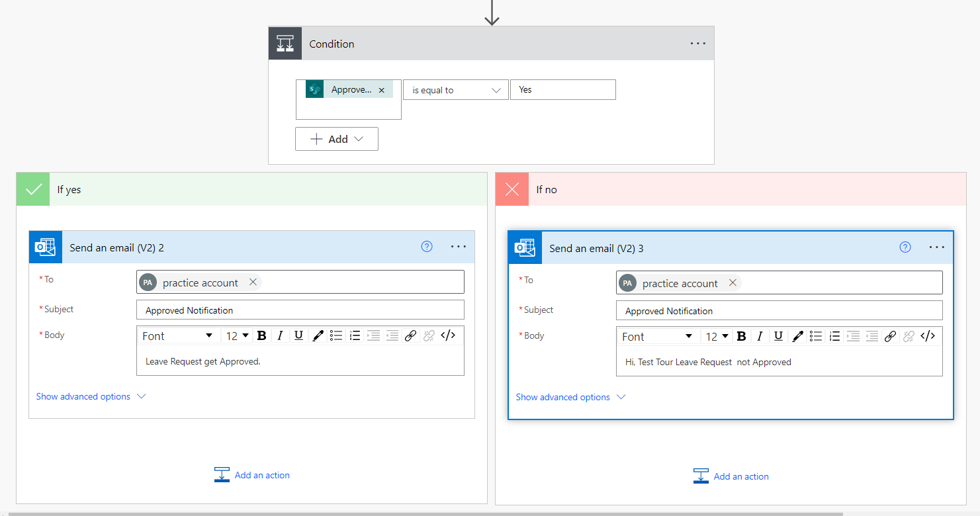Expand Show advanced options in If yes branch
Viewport: 980px width, 516px height.
click(x=91, y=396)
